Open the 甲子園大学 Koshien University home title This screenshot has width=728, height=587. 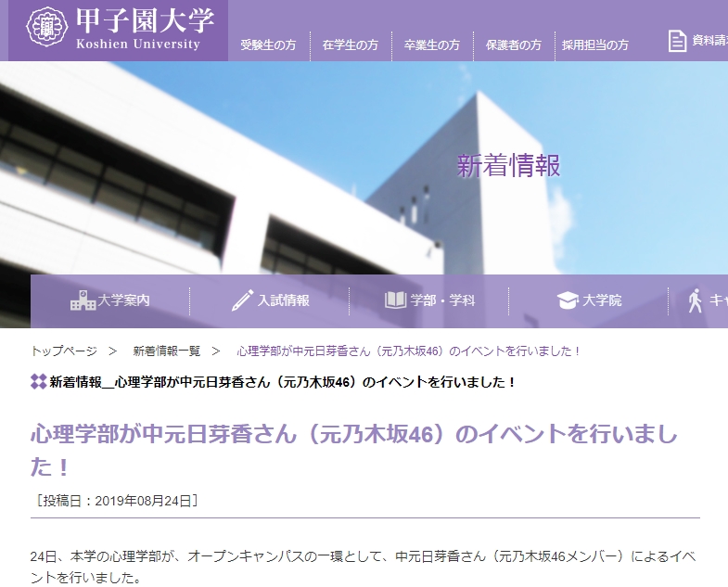click(145, 29)
